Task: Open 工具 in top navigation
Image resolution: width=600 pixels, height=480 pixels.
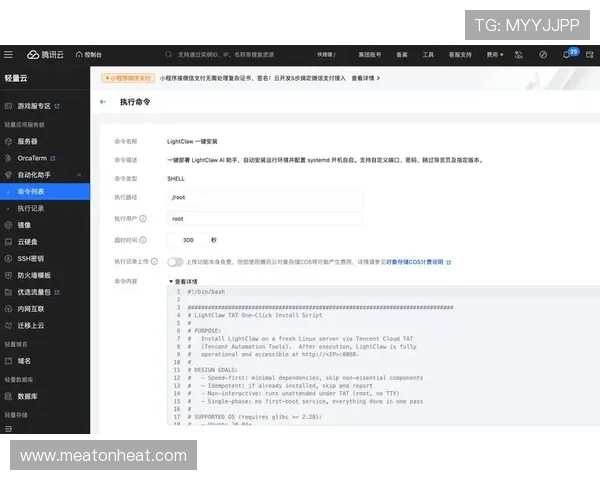Action: click(x=428, y=55)
